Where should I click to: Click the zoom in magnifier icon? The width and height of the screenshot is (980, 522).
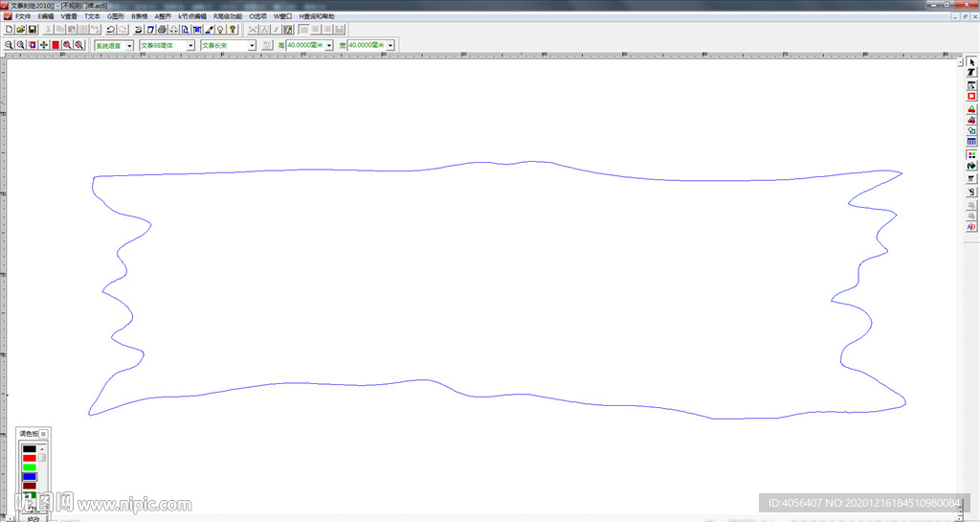(9, 45)
